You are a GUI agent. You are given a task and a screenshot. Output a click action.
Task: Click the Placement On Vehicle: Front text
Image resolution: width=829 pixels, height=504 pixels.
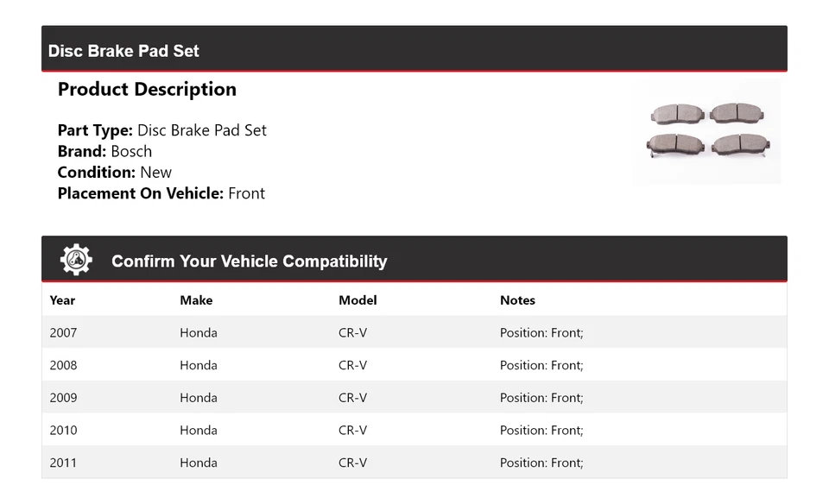[x=161, y=193]
